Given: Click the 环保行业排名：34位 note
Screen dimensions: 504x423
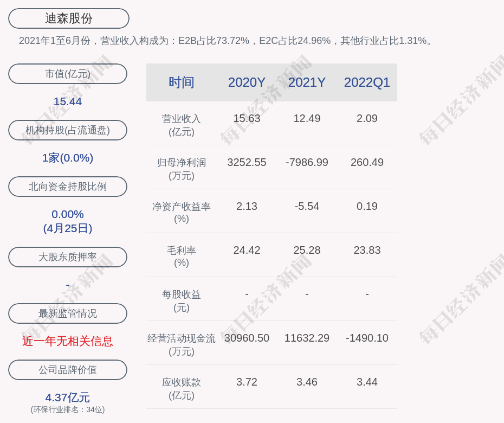Looking at the screenshot, I should 68,409.
